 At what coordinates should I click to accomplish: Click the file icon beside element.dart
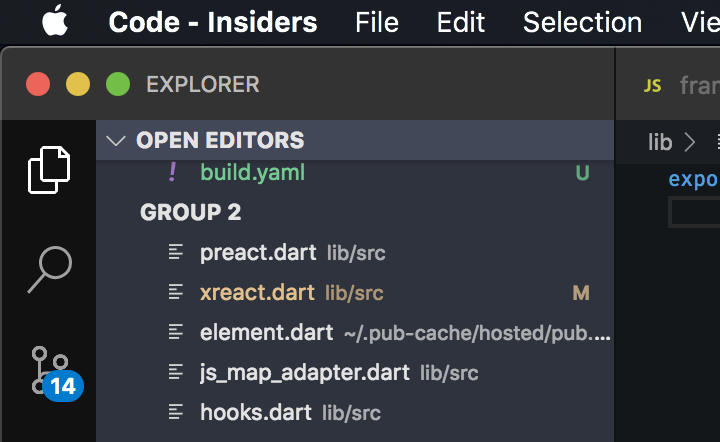point(176,332)
